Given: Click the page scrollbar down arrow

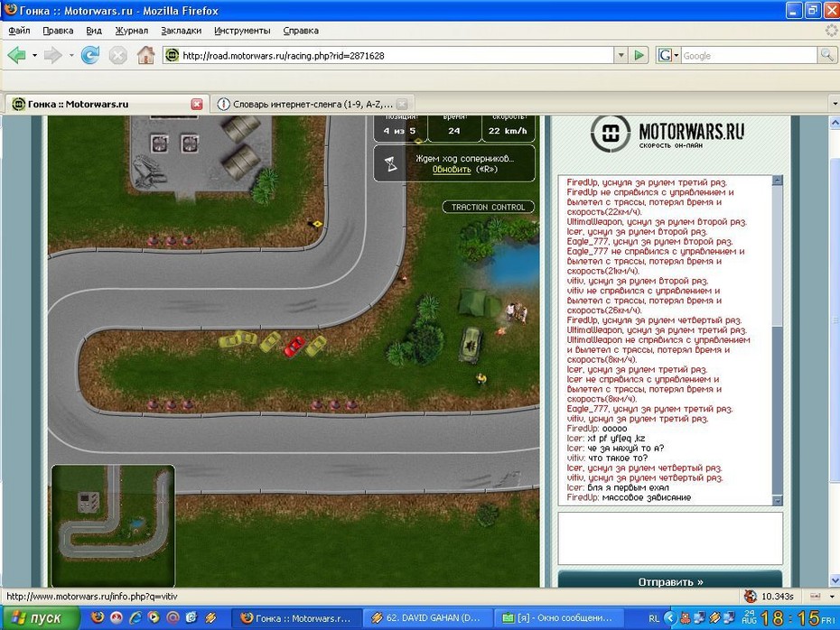Looking at the screenshot, I should [835, 580].
